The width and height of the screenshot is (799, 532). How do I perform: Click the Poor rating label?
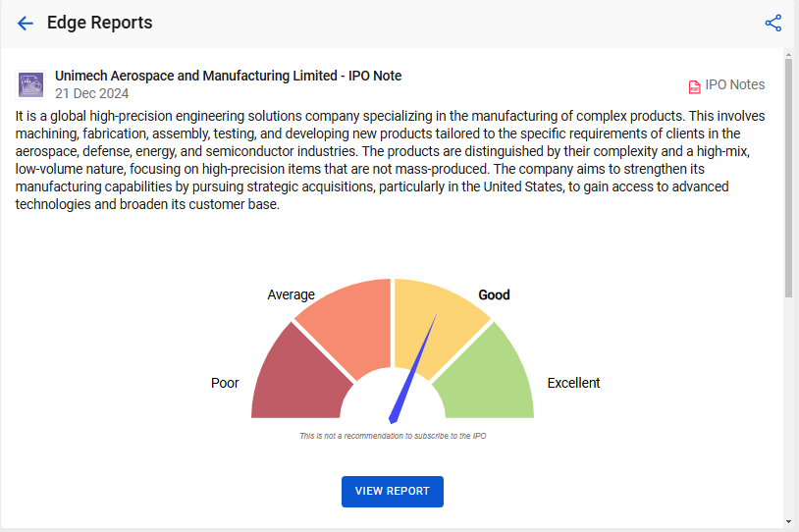(225, 383)
